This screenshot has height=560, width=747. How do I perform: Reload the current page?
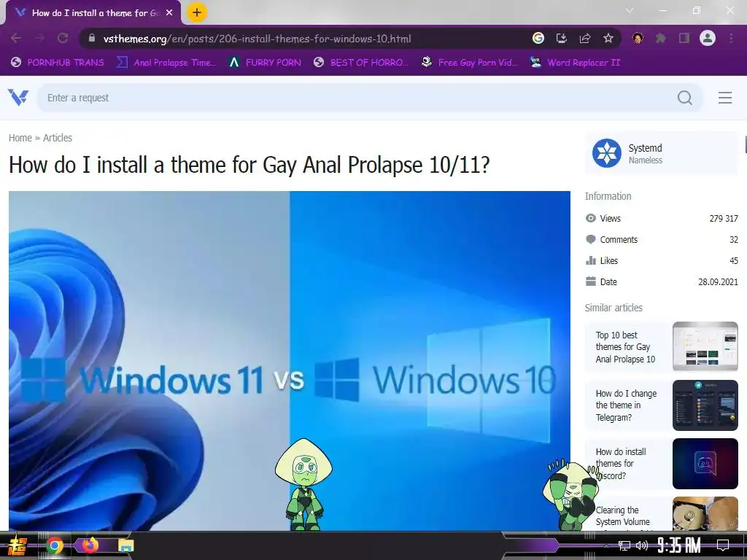point(63,38)
